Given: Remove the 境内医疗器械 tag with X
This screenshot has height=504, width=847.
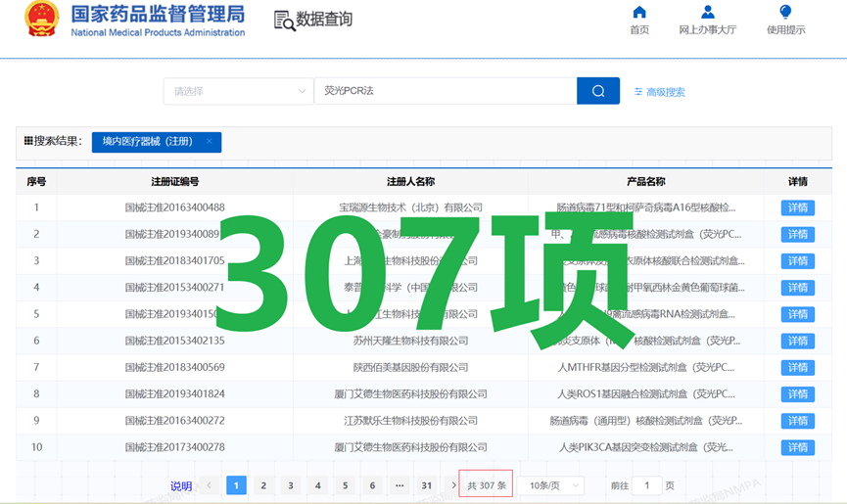Looking at the screenshot, I should (210, 142).
